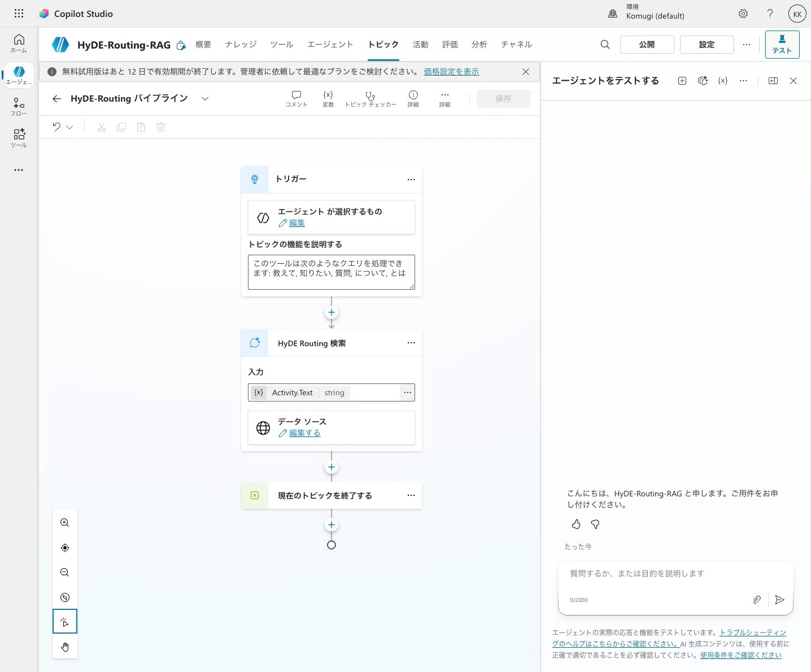Click the 価格設定を表示 link
The image size is (811, 672).
tap(451, 72)
